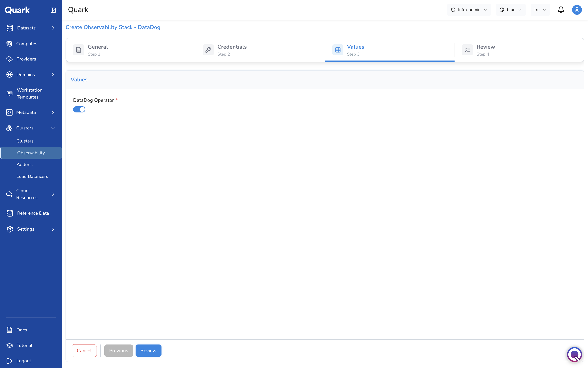Click the Quark logo
Image resolution: width=588 pixels, height=368 pixels.
(17, 10)
